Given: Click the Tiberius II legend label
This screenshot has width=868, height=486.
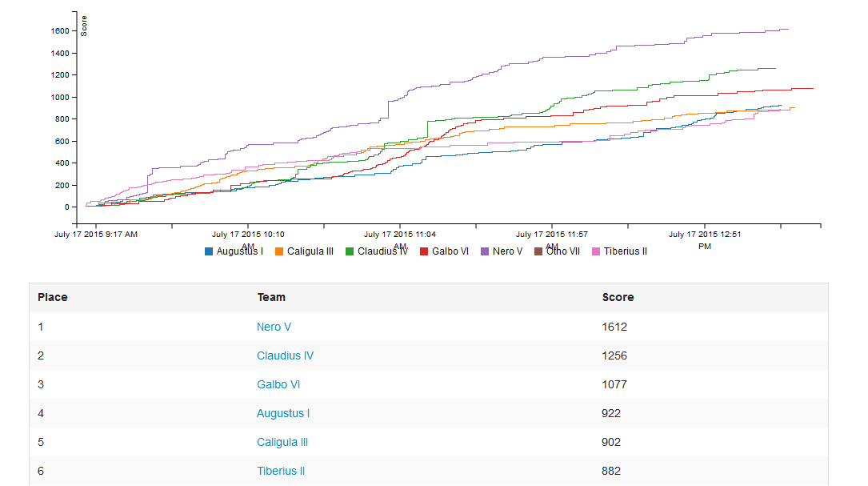Looking at the screenshot, I should click(625, 251).
